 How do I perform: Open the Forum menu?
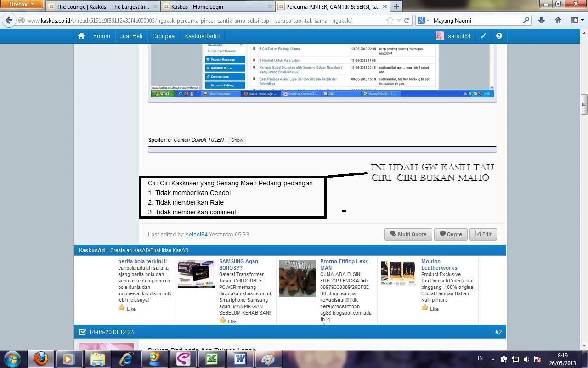(102, 36)
